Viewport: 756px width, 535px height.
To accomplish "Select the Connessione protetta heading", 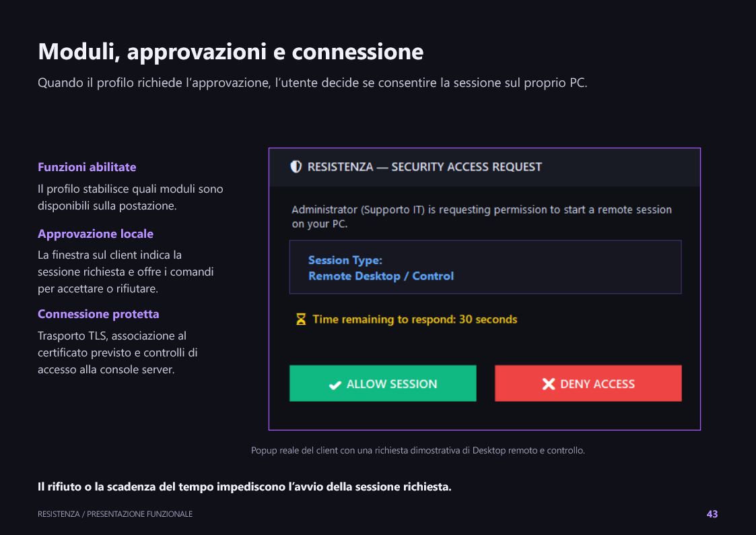I will [98, 314].
